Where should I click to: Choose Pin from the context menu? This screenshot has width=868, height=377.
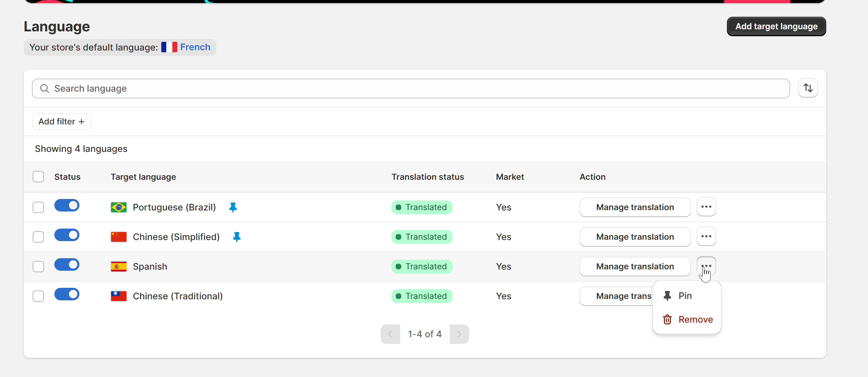(684, 296)
